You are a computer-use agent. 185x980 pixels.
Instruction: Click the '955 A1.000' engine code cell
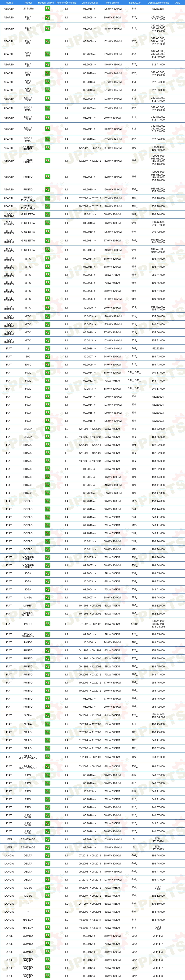[x=158, y=275]
